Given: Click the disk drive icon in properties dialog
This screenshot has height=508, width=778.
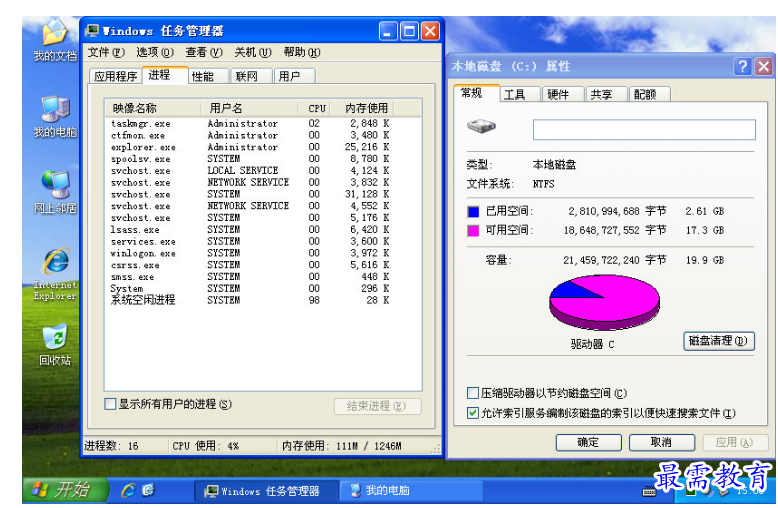Looking at the screenshot, I should (x=481, y=126).
